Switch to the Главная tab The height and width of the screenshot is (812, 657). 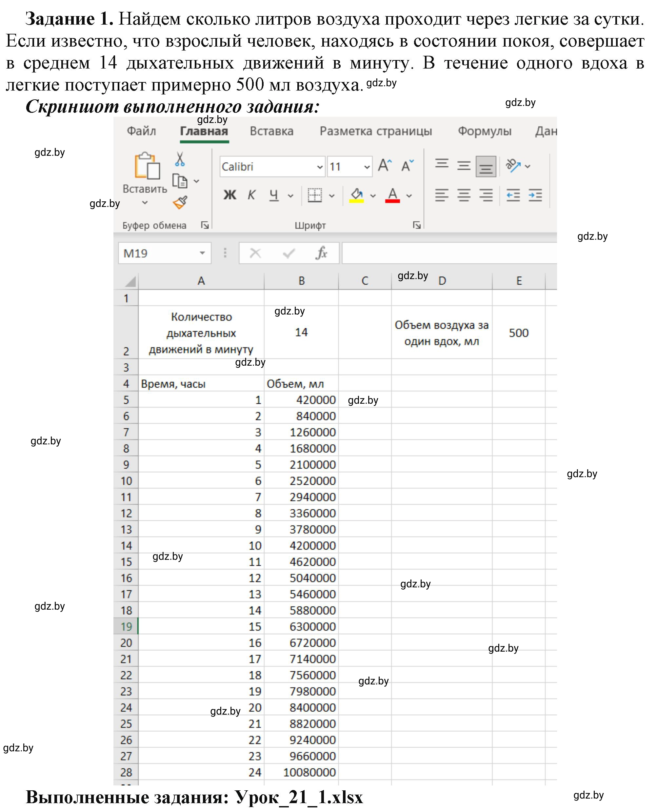click(x=204, y=131)
